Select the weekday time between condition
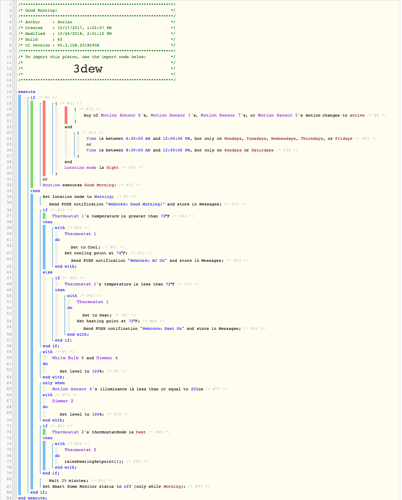Viewport: 402px width, 500px height. [219, 138]
